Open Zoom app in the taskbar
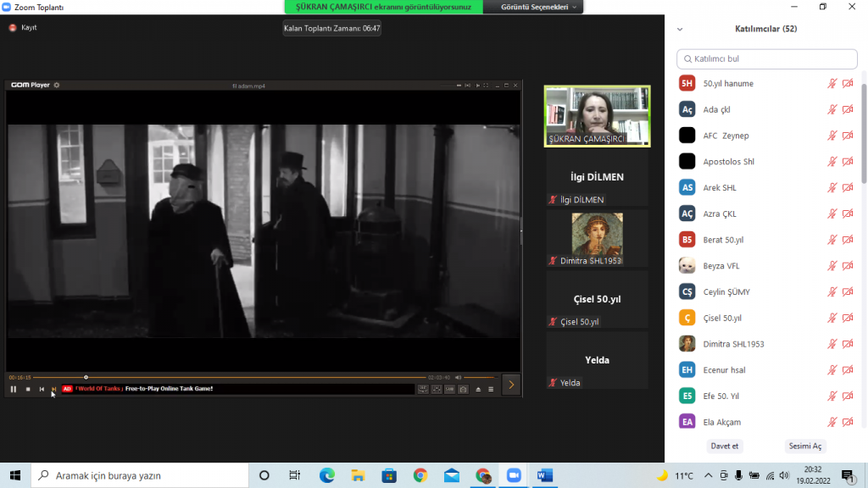This screenshot has height=488, width=868. coord(513,475)
